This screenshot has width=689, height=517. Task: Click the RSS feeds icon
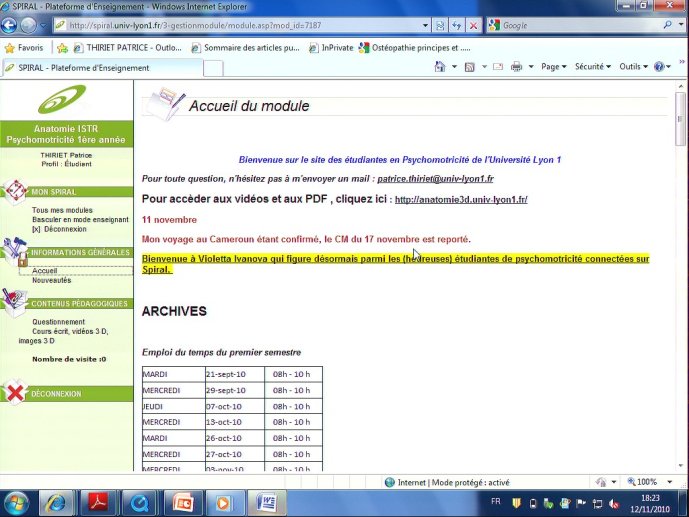pos(470,67)
